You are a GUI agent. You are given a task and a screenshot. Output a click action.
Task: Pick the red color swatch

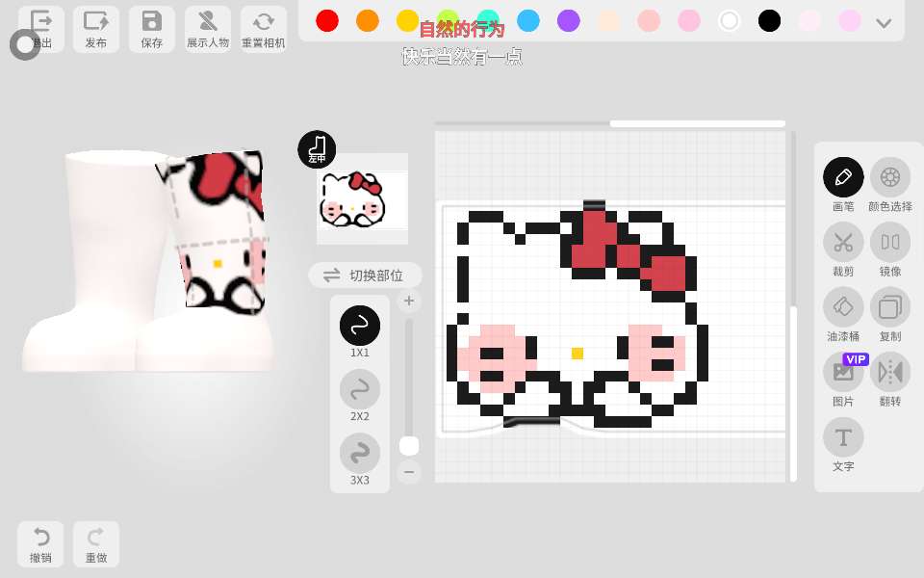327,21
